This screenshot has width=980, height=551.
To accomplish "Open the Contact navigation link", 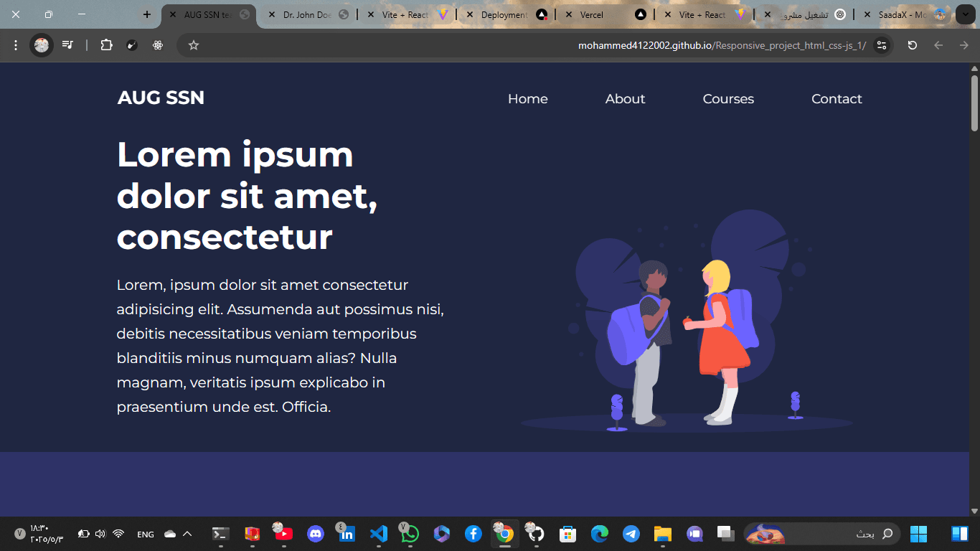I will click(837, 99).
